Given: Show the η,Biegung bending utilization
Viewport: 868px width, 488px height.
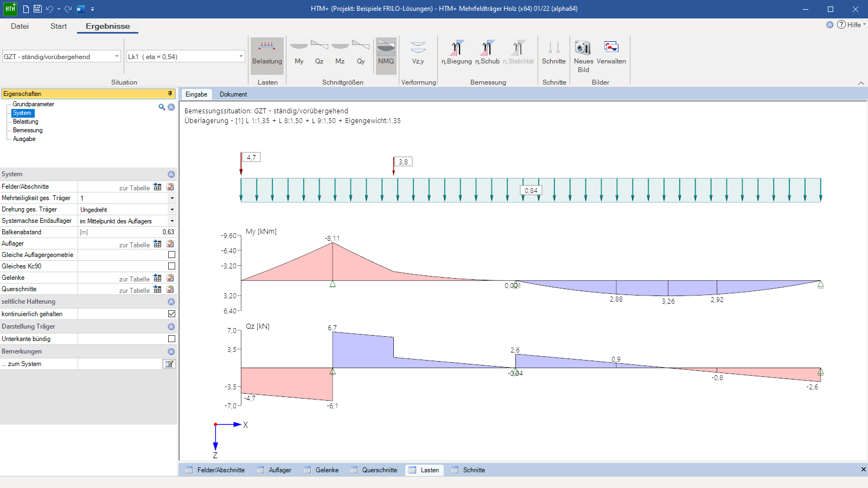Looking at the screenshot, I should click(457, 53).
